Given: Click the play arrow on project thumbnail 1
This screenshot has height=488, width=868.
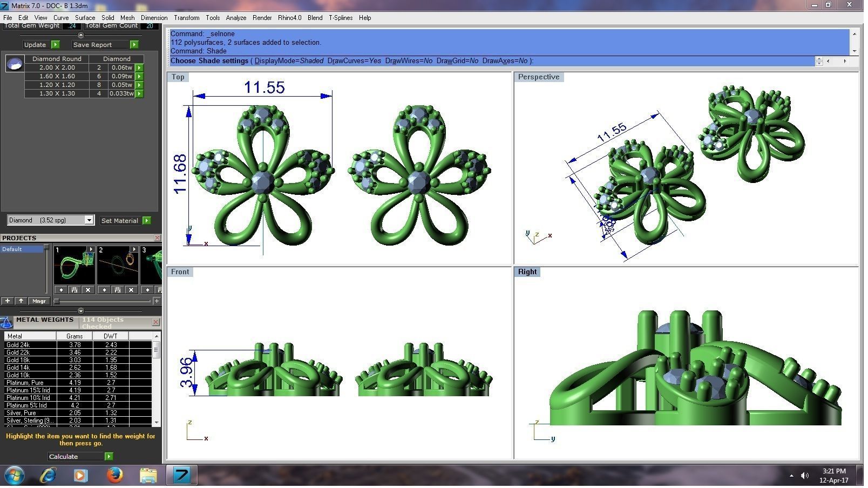Looking at the screenshot, I should 91,250.
